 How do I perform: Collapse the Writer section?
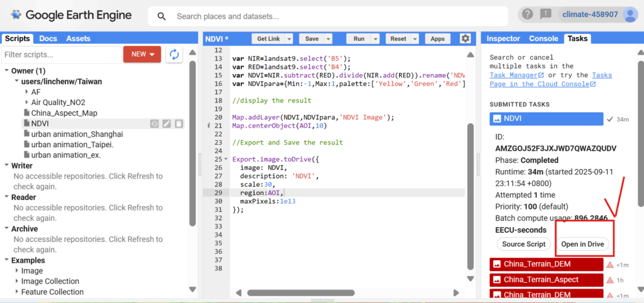point(6,166)
